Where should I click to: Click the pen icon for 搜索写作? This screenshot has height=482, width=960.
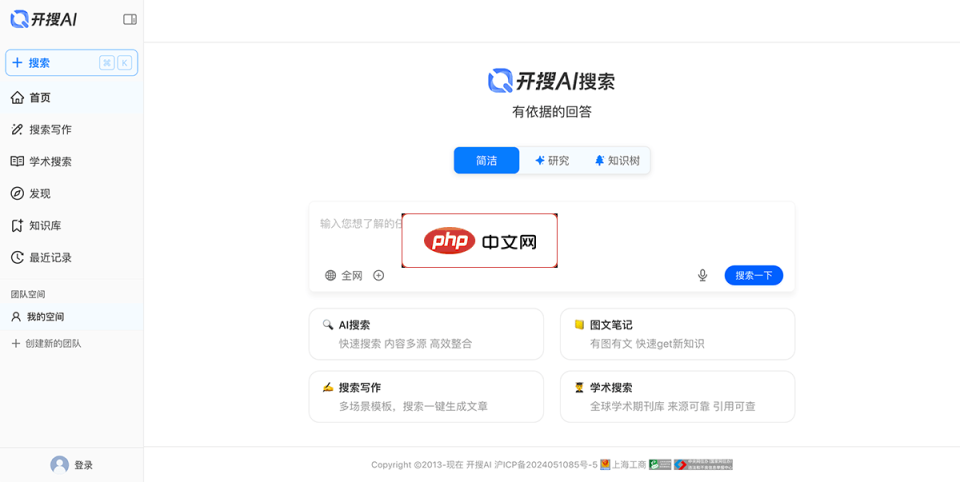coord(17,129)
